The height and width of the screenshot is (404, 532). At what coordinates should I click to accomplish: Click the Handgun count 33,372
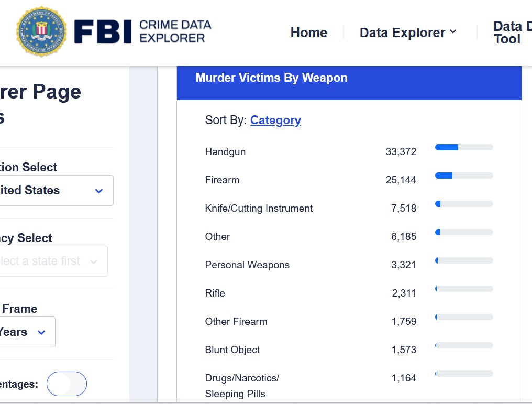pos(401,152)
